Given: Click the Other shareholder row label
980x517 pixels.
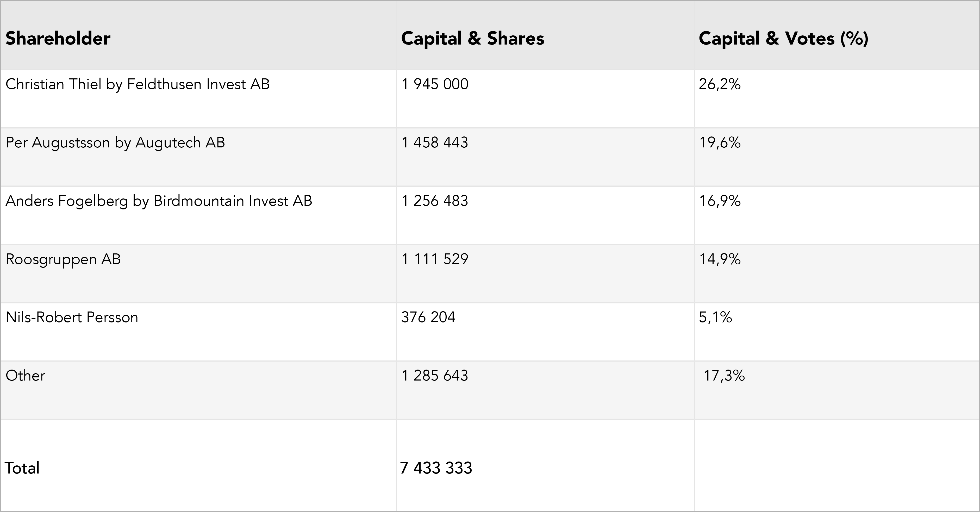Looking at the screenshot, I should tap(26, 376).
